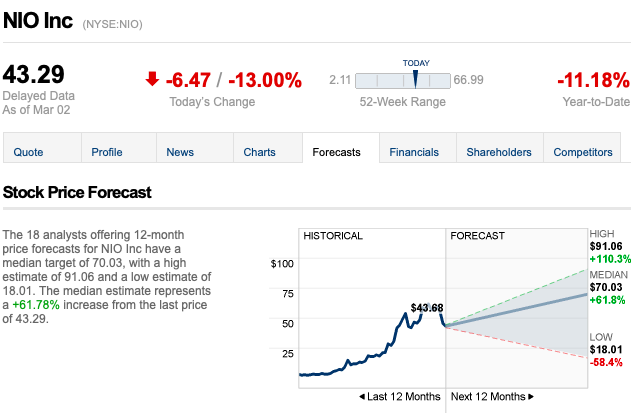Click the Delayed Data label
638x413 pixels.
pos(39,96)
